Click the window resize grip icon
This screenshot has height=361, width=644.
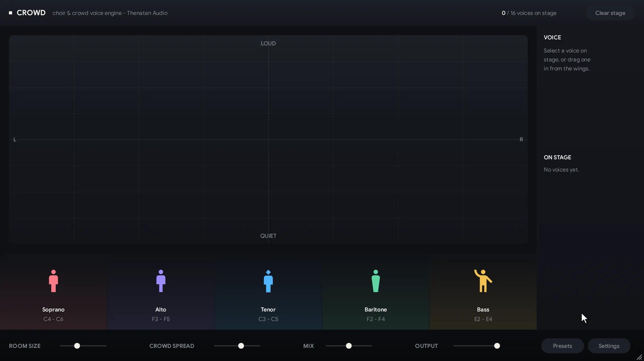pos(639,357)
